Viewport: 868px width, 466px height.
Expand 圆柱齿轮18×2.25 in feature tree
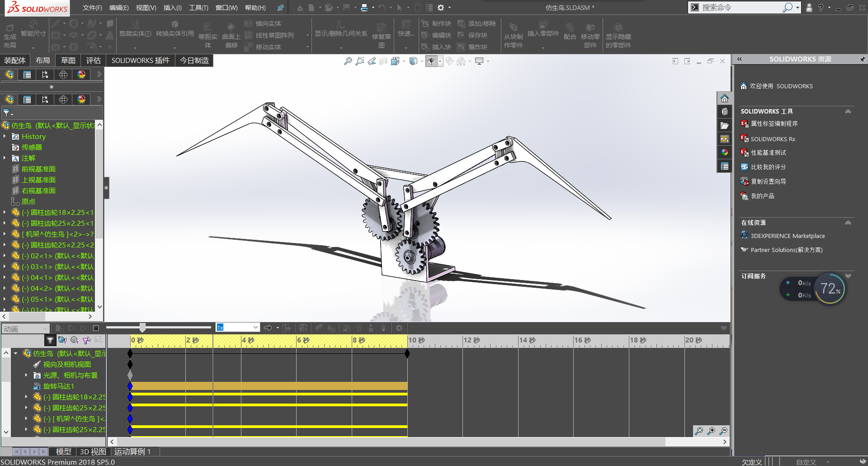(5, 212)
